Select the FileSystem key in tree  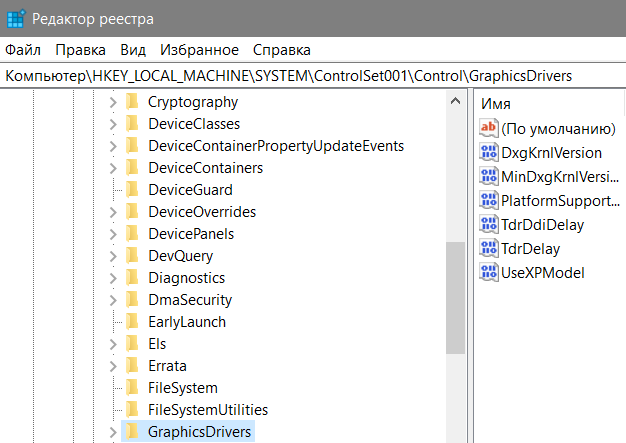(182, 388)
